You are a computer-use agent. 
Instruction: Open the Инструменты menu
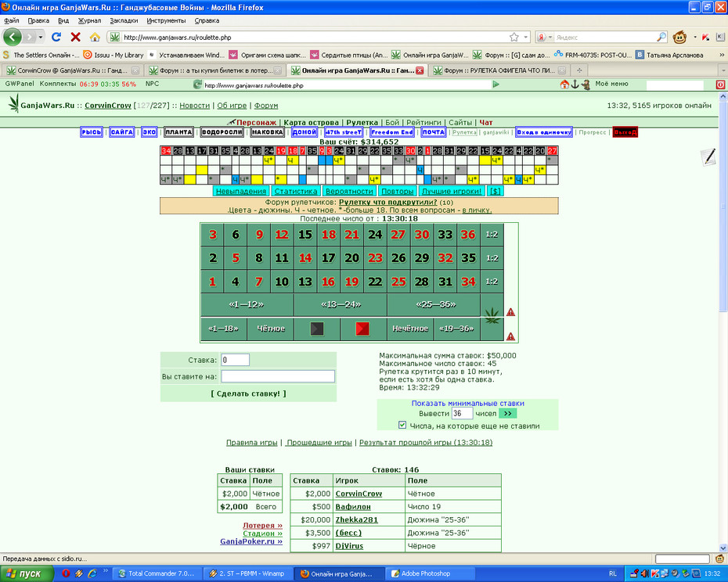[166, 20]
